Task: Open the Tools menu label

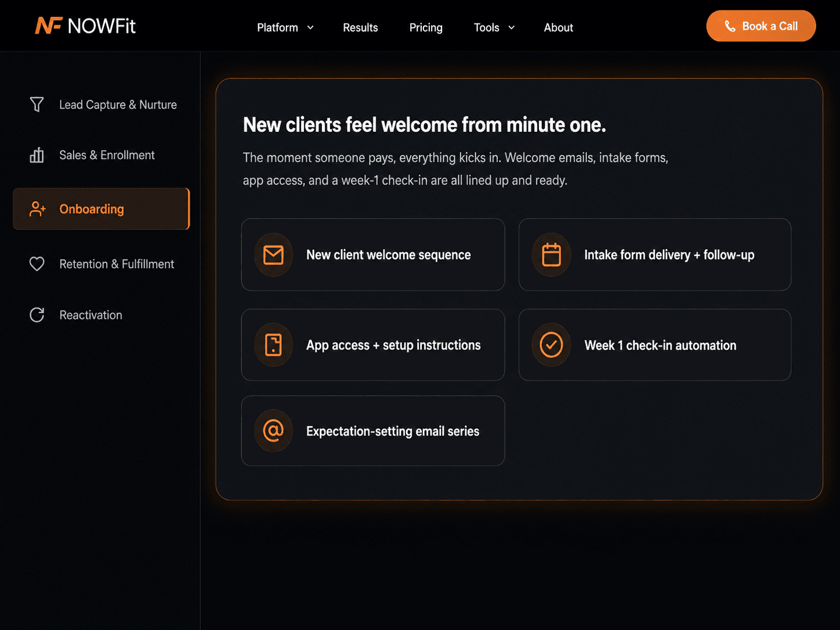Action: click(x=487, y=27)
